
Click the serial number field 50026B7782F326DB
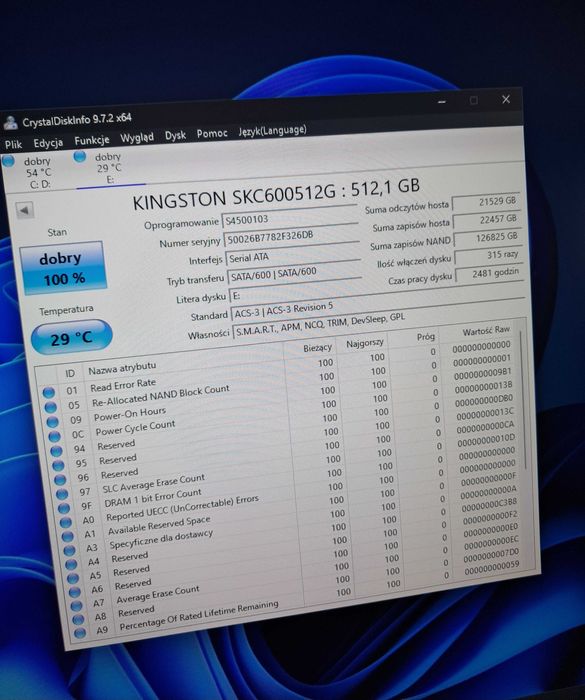point(291,237)
